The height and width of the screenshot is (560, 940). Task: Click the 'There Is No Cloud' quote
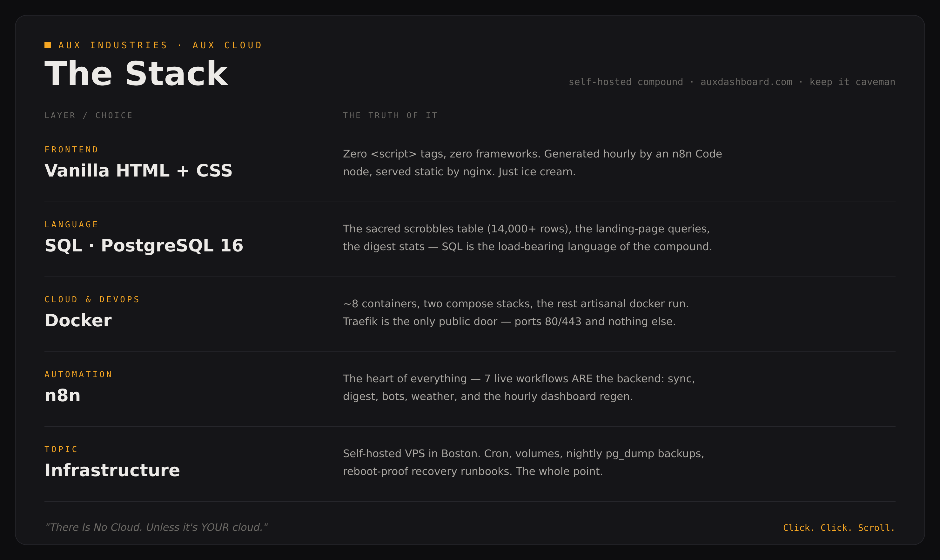coord(156,527)
